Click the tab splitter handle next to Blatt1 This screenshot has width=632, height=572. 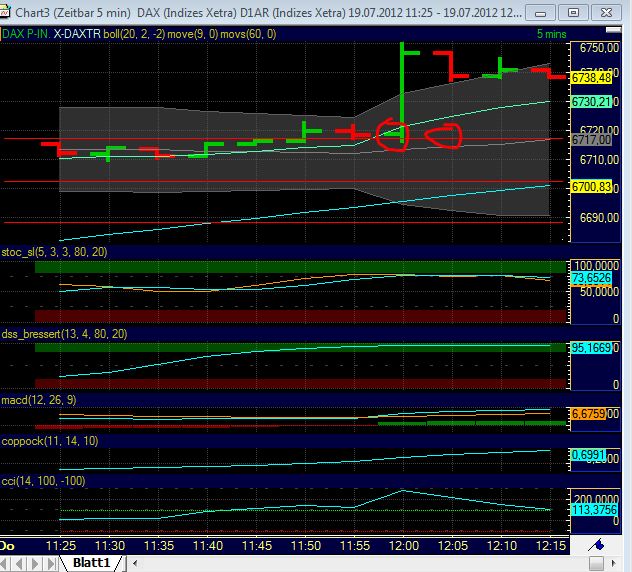coord(125,563)
